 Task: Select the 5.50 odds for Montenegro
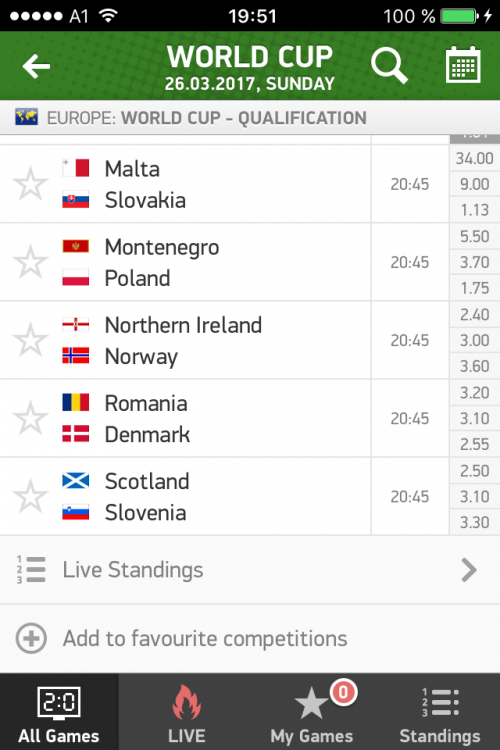coord(475,236)
